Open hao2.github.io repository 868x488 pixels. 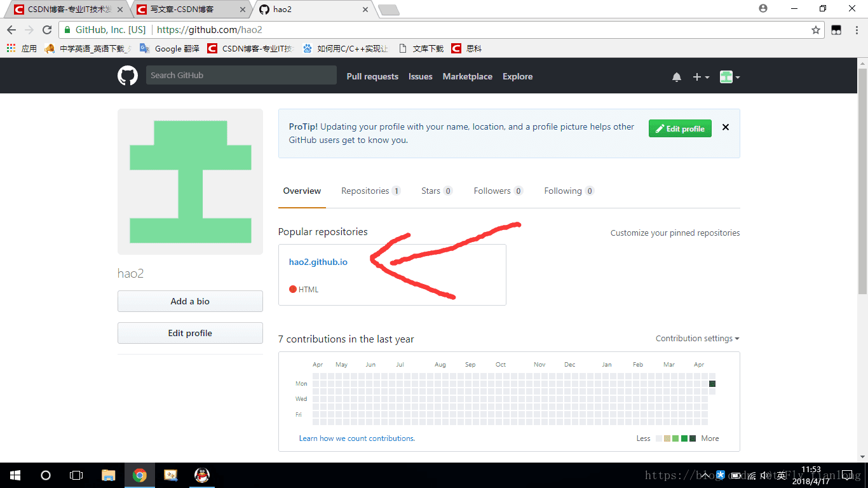(318, 262)
